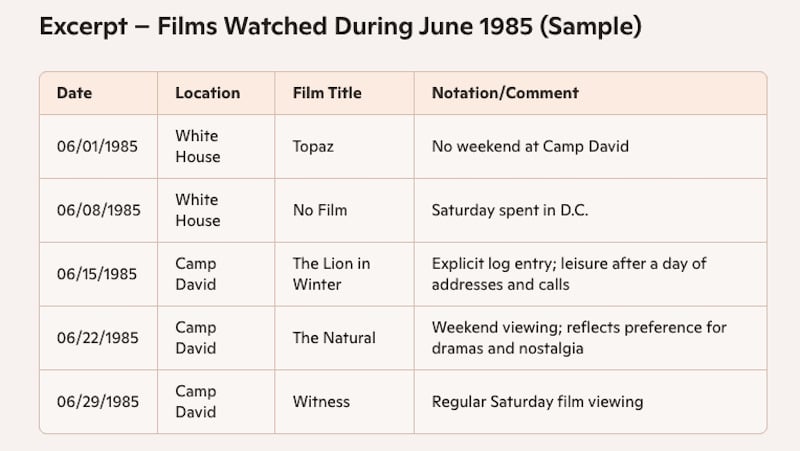This screenshot has width=800, height=451.
Task: Select the 06/29/1985 date cell
Action: [x=98, y=402]
